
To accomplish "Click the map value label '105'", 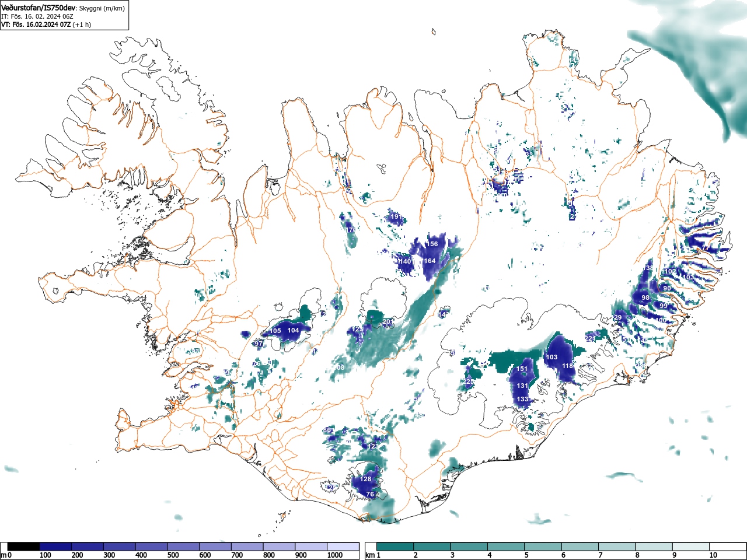I will (x=275, y=331).
